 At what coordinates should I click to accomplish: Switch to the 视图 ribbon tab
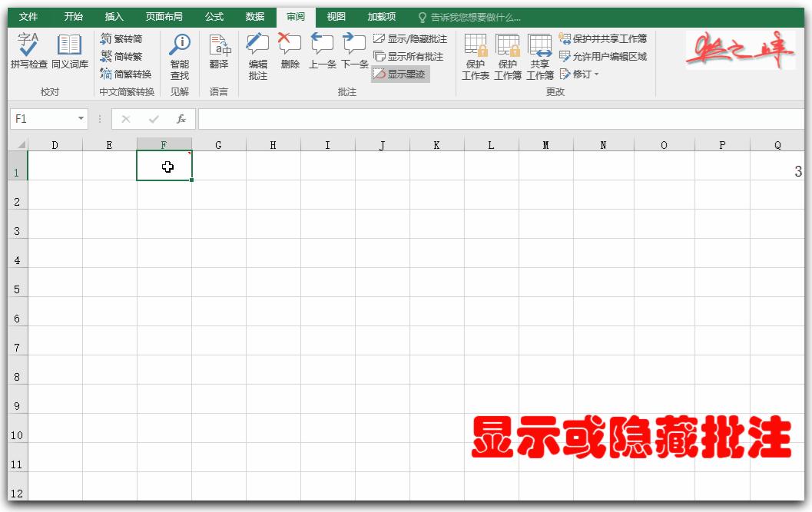click(x=336, y=16)
